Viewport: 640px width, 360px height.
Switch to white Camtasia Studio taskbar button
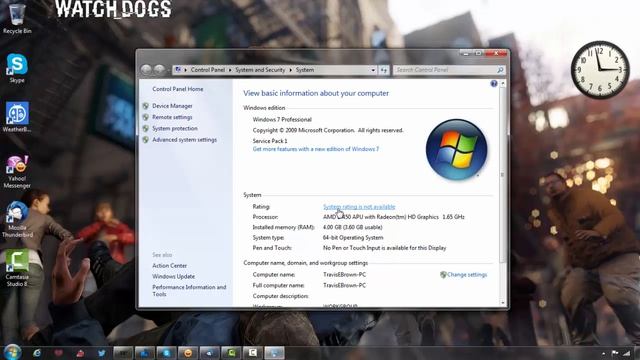click(x=253, y=353)
